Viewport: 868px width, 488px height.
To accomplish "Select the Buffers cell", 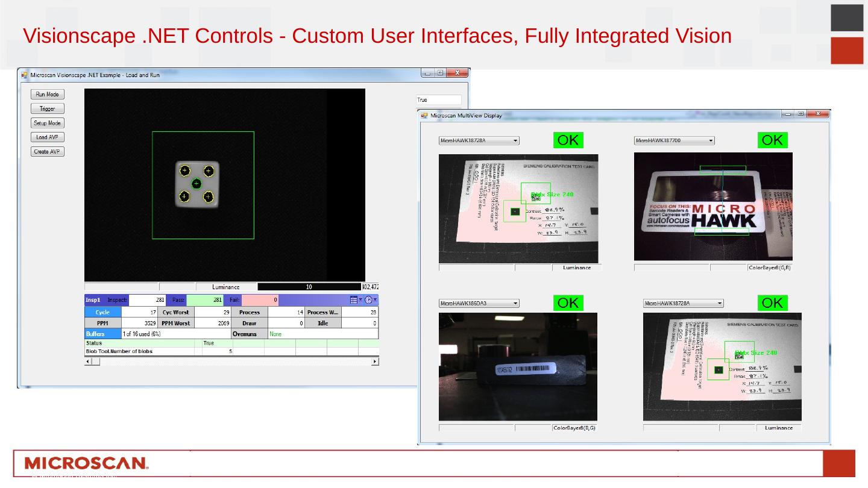I will click(x=103, y=334).
